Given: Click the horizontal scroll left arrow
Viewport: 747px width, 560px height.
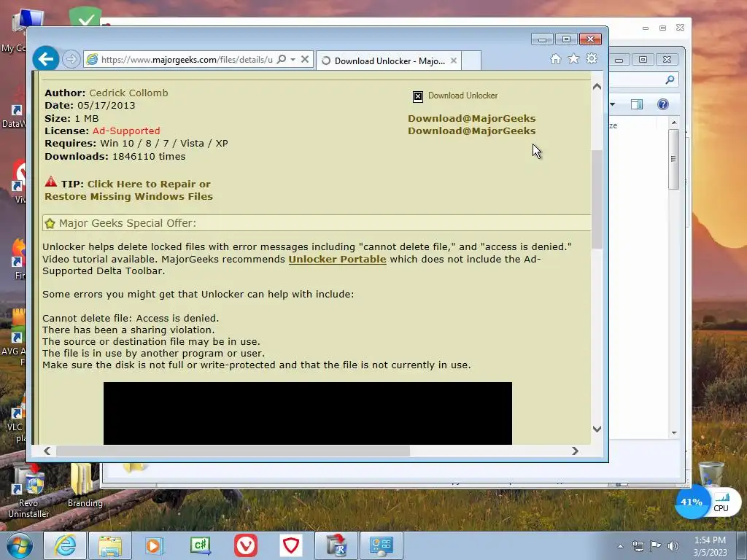Looking at the screenshot, I should (47, 451).
